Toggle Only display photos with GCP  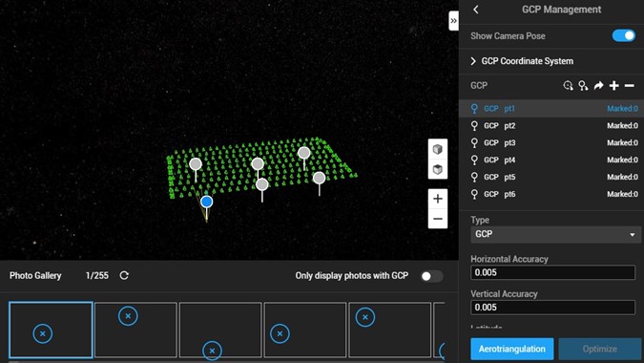click(x=431, y=276)
